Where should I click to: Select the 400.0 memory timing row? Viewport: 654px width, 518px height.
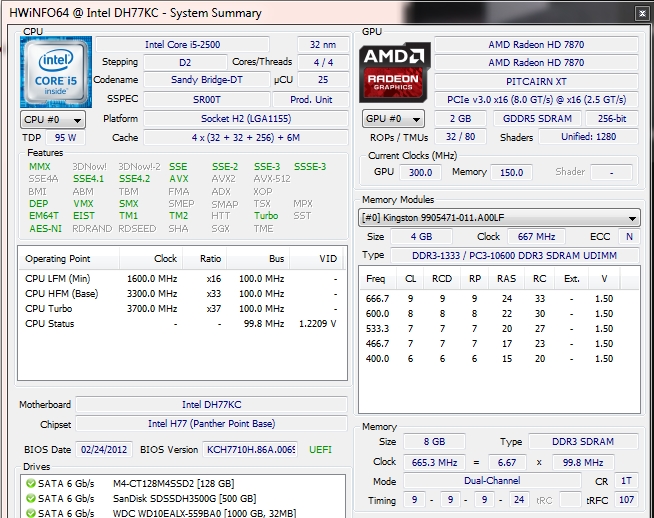pyautogui.click(x=499, y=359)
